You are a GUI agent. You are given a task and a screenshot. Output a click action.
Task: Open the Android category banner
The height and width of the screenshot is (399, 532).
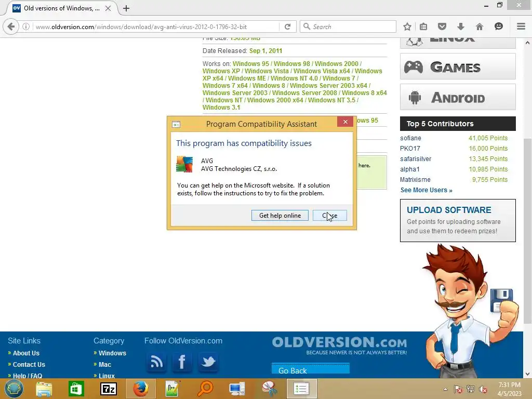(x=458, y=97)
